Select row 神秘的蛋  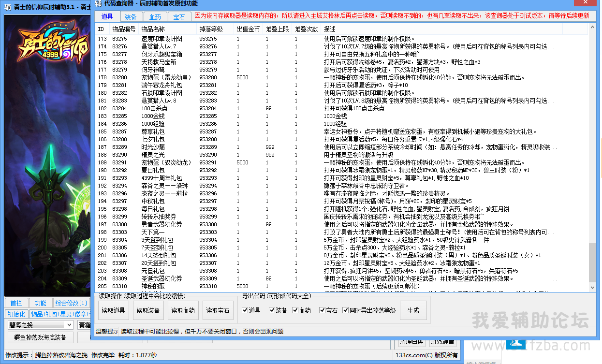coord(341,286)
